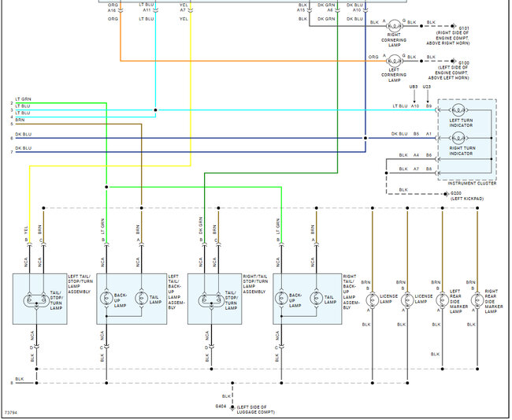Click the BLK label at pin 8
This screenshot has width=512, height=420.
point(20,379)
